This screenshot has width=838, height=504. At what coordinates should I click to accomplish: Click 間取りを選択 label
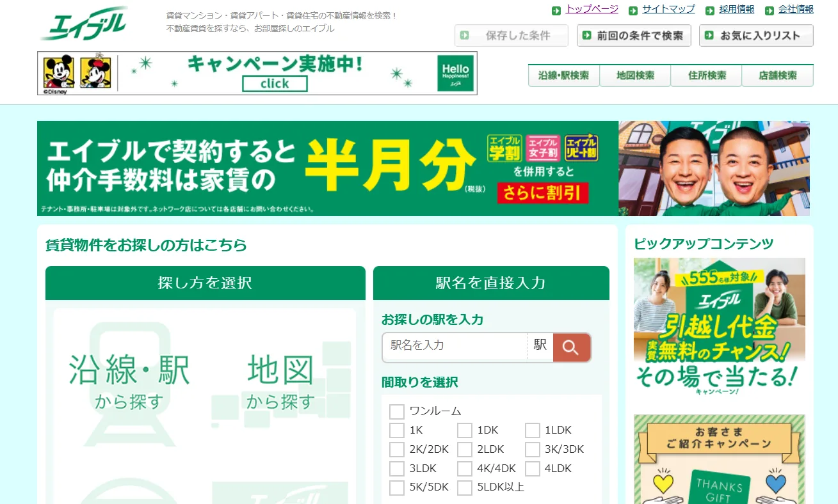click(x=420, y=382)
